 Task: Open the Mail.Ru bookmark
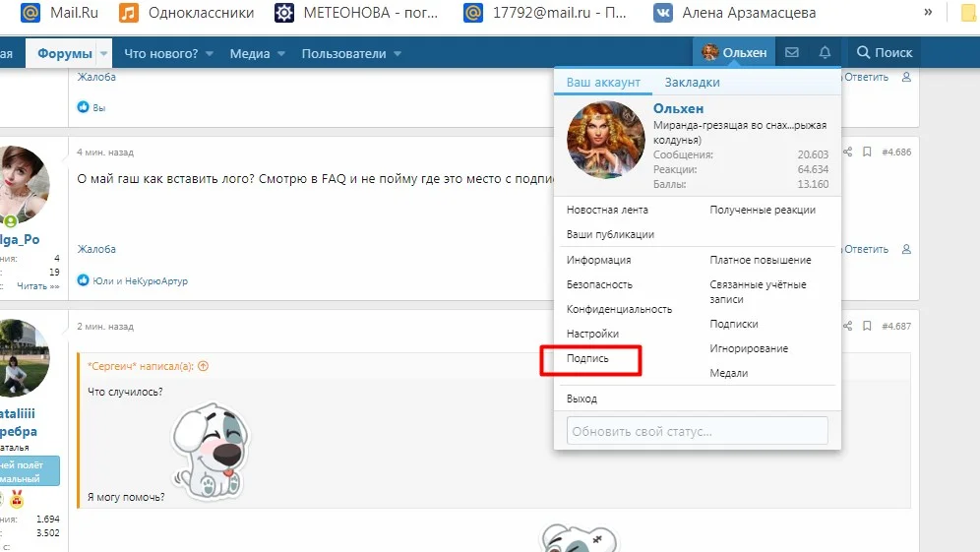coord(59,13)
